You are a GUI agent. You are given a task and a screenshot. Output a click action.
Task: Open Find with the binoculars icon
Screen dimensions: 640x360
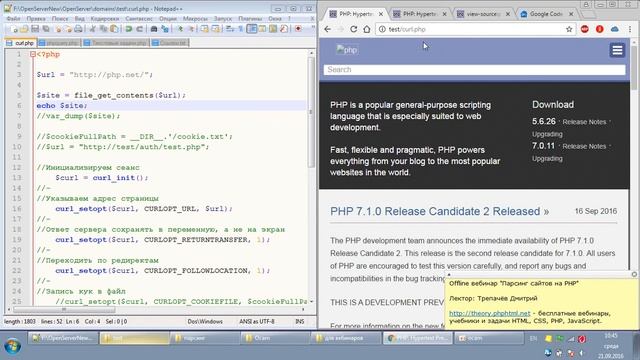coord(154,29)
